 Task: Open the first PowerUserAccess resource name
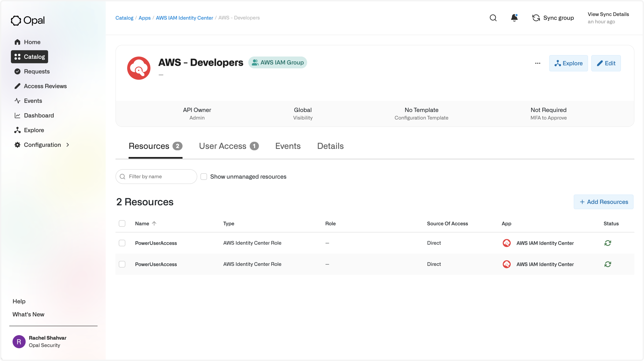[156, 243]
